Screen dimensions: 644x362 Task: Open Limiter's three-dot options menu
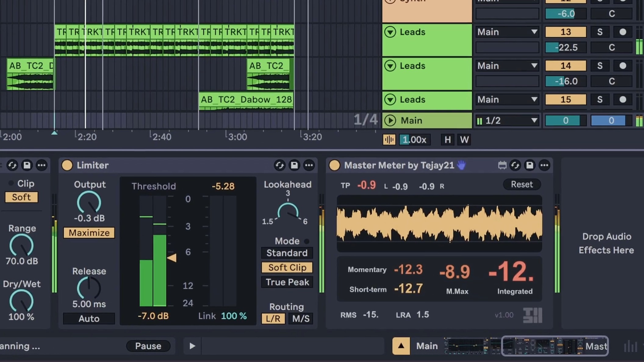[309, 165]
